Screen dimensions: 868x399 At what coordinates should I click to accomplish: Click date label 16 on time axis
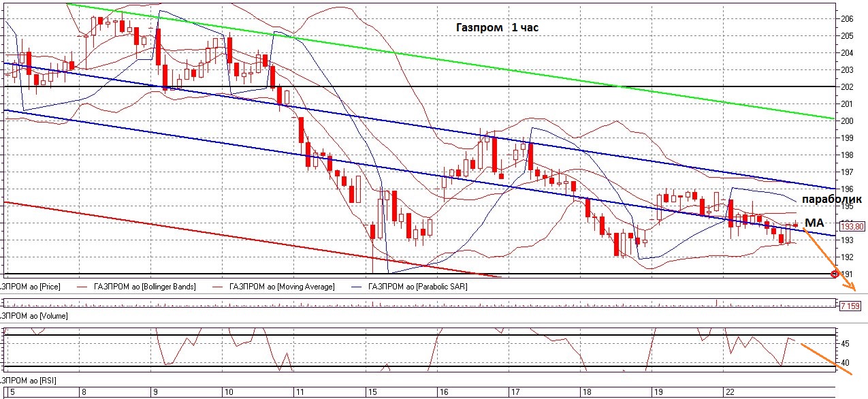(443, 393)
